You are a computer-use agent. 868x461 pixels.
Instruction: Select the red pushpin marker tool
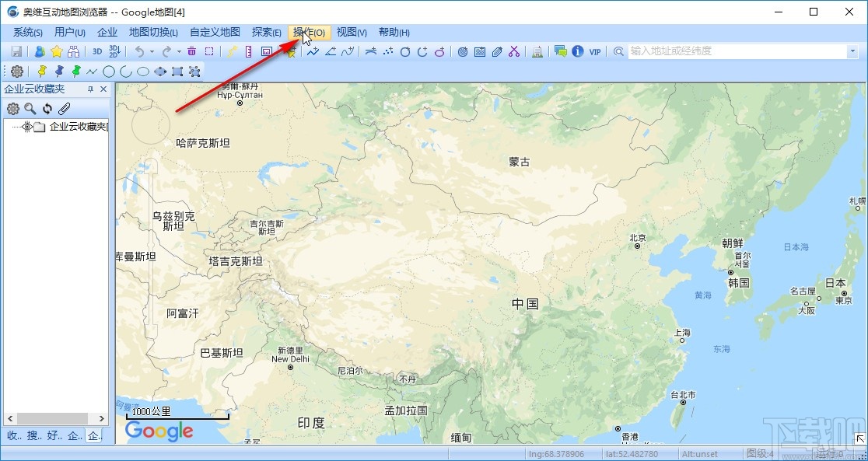click(41, 71)
